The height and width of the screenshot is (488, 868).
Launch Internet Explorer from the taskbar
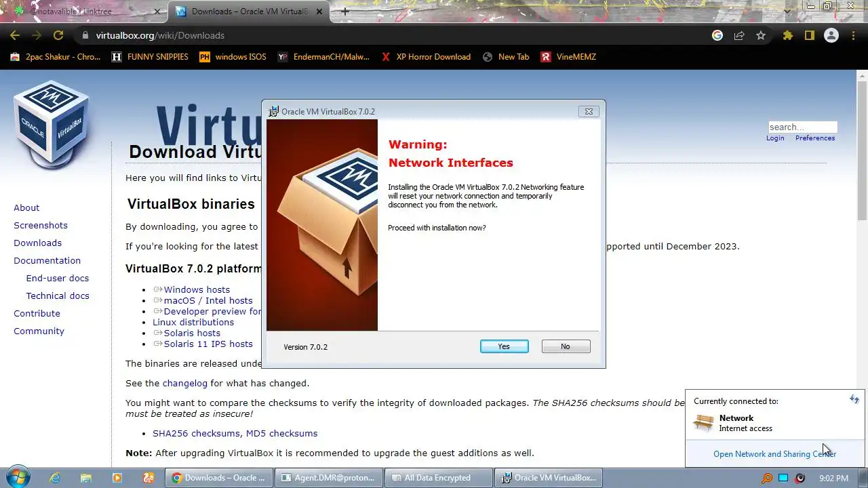[x=55, y=478]
